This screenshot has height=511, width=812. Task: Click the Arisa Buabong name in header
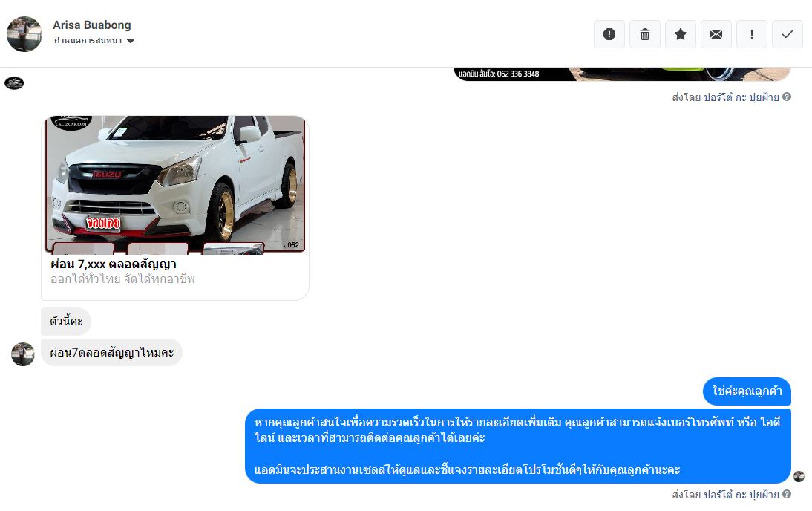click(x=91, y=25)
